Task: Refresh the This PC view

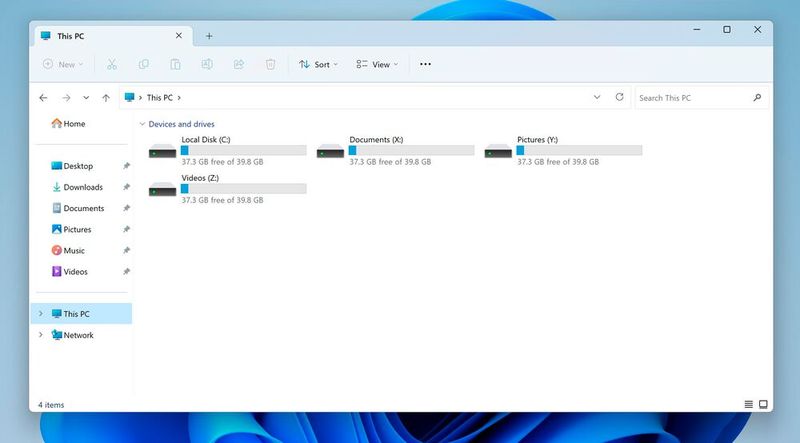Action: click(x=619, y=97)
